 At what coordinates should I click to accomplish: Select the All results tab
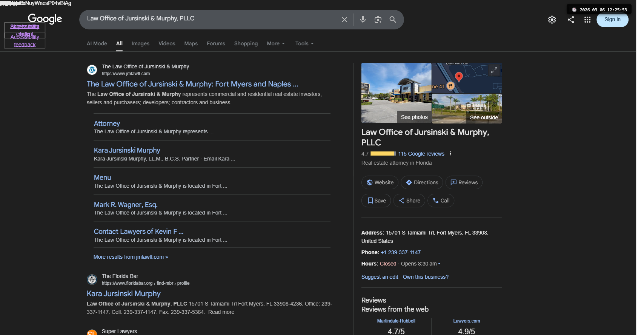119,43
